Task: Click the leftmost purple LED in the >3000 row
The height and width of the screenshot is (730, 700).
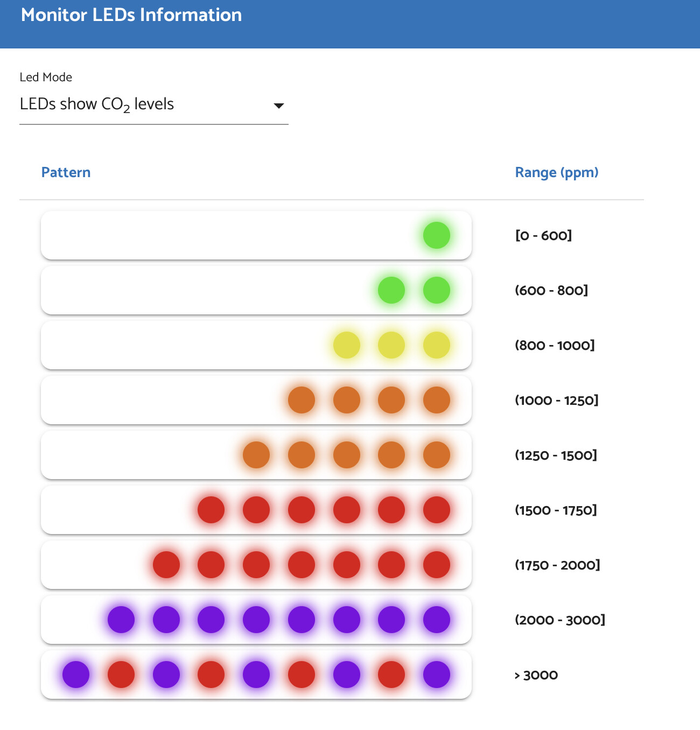Action: pyautogui.click(x=76, y=675)
